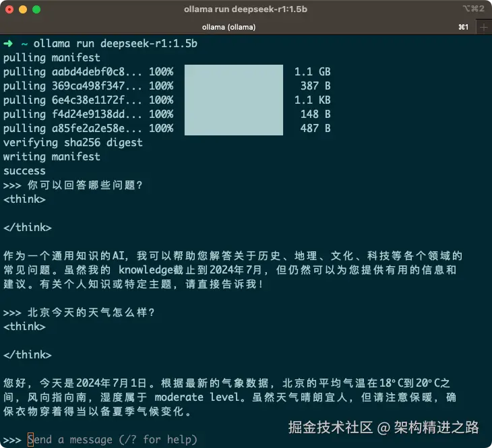This screenshot has height=448, width=492.
Task: Click the '1.1 GB' size value
Action: (313, 71)
